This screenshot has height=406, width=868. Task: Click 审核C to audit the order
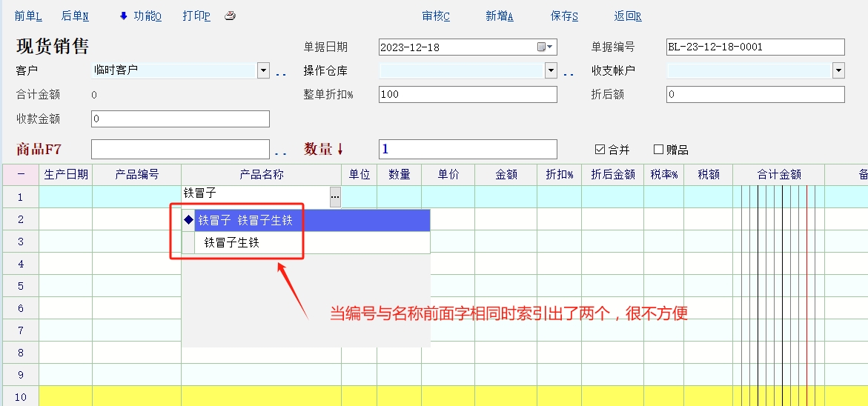point(436,16)
